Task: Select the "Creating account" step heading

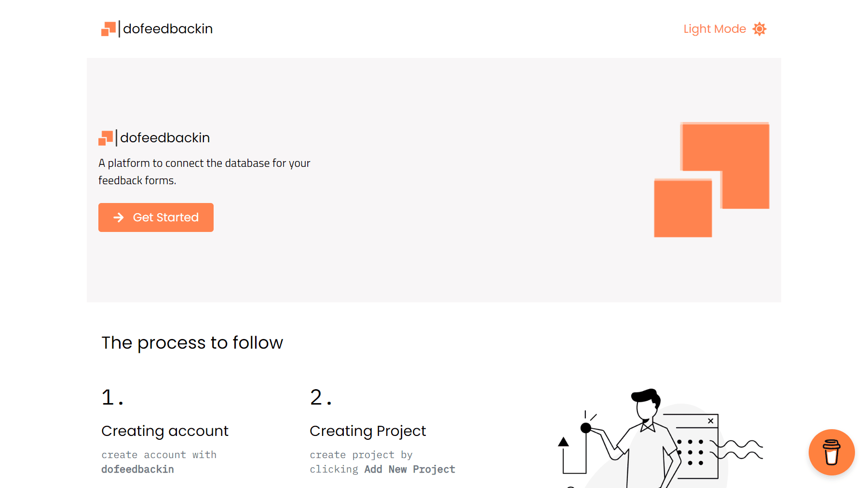Action: click(165, 431)
